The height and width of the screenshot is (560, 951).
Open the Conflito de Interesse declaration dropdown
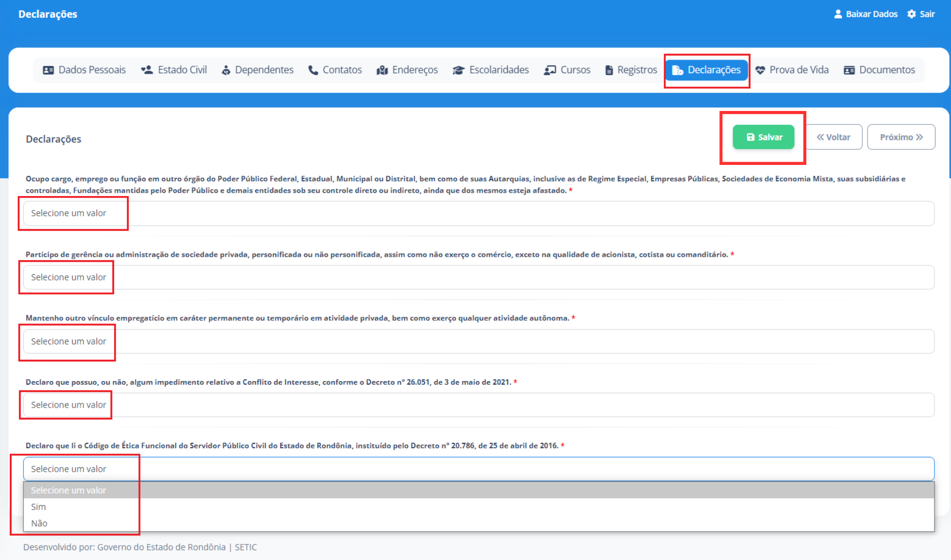478,405
